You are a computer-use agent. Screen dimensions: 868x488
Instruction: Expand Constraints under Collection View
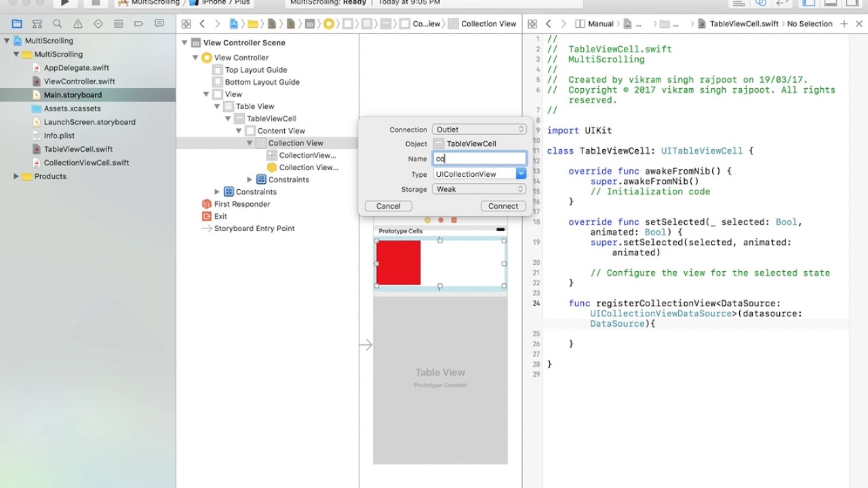point(250,180)
